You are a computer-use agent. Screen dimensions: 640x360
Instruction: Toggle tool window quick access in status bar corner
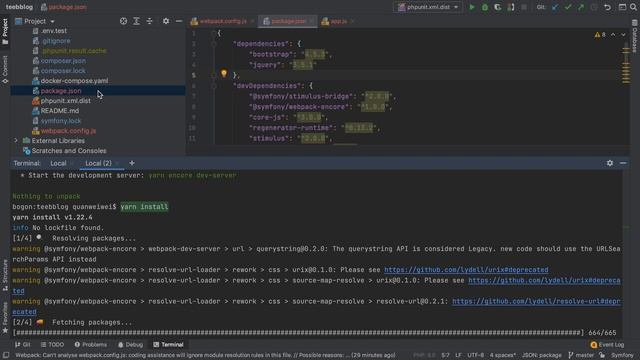coord(5,356)
